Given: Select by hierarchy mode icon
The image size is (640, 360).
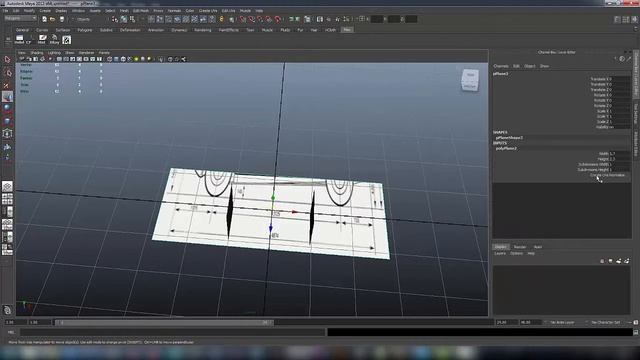Looking at the screenshot, I should (115, 19).
